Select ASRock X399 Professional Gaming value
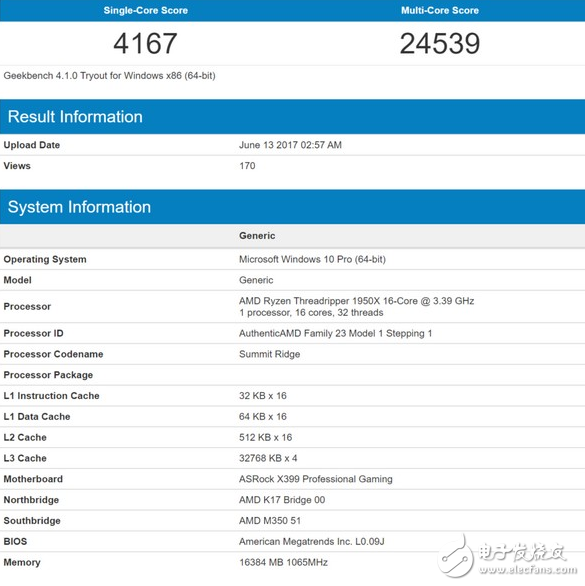Viewport: 585px width, 586px height. (x=316, y=479)
